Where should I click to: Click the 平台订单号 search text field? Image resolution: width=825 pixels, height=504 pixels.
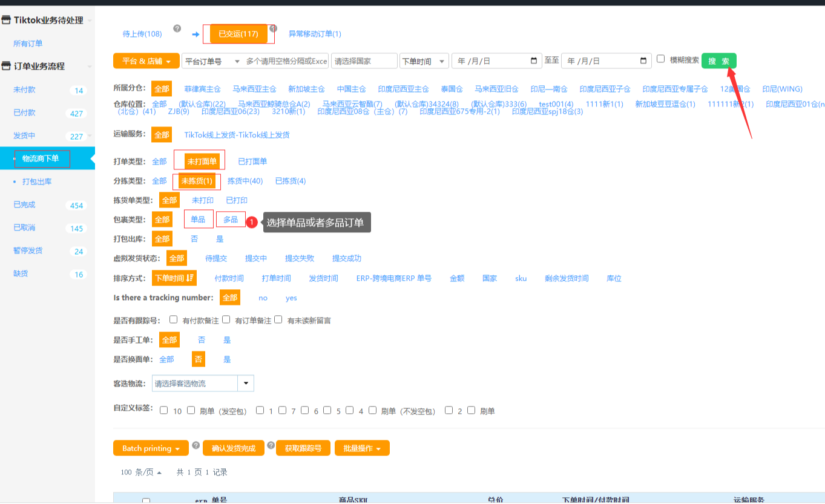click(x=286, y=61)
